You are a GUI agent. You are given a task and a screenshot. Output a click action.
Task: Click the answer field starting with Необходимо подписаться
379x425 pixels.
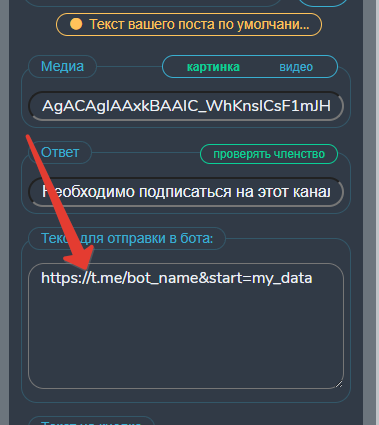186,192
